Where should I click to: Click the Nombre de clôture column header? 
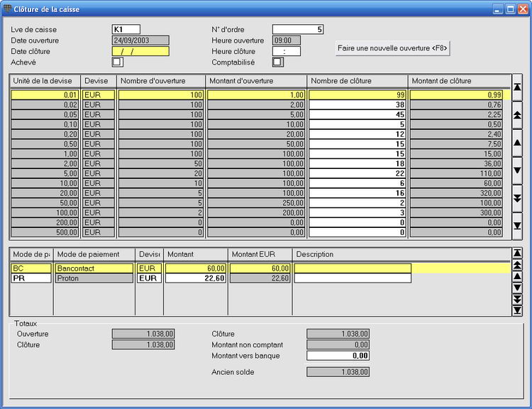(x=358, y=81)
